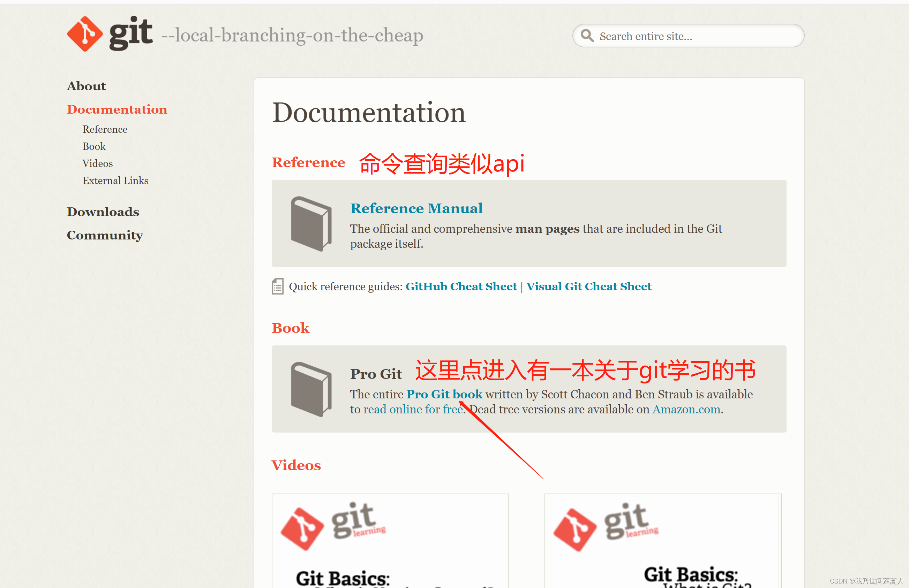
Task: Open the second Git Basics video thumbnail
Action: pyautogui.click(x=663, y=541)
